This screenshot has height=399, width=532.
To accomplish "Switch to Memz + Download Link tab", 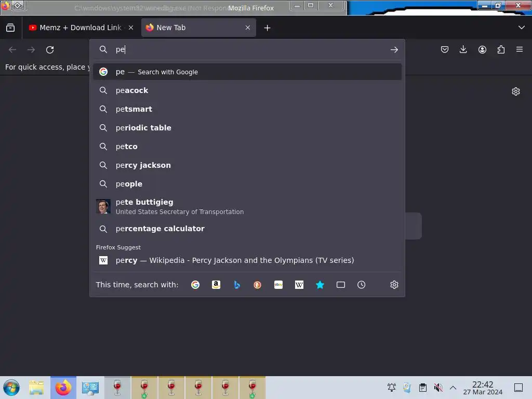I will coord(81,28).
